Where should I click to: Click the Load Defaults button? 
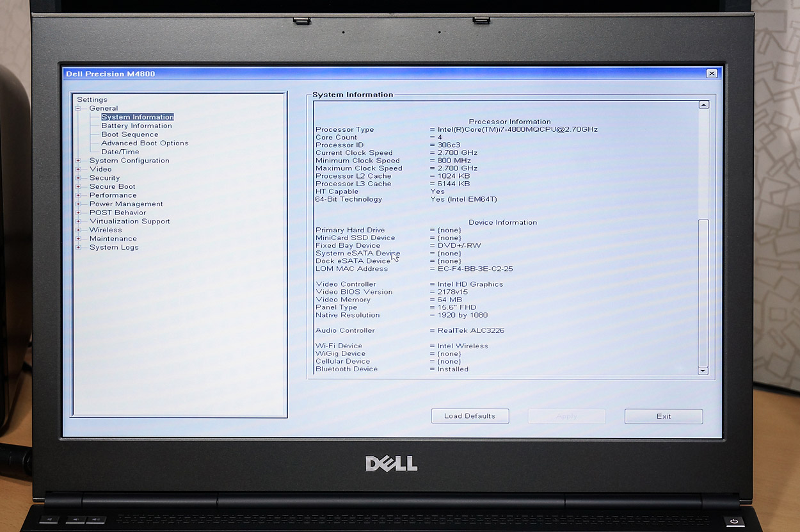pos(470,416)
